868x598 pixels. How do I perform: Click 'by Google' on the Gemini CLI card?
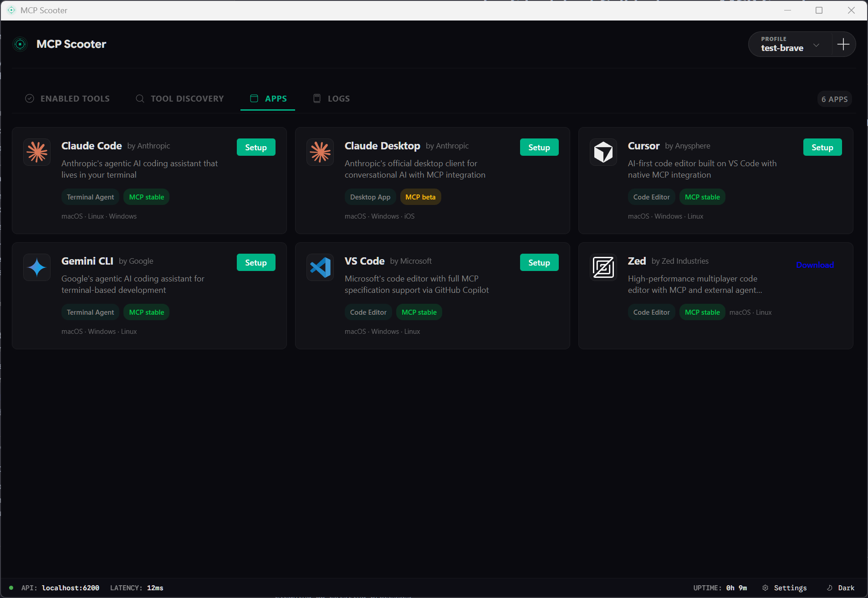pyautogui.click(x=136, y=261)
